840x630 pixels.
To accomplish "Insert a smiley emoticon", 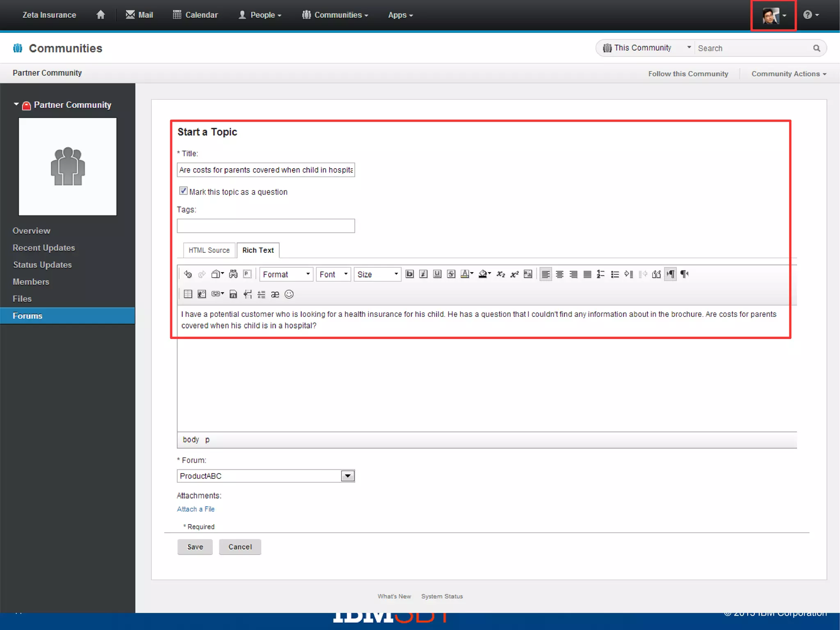I will click(289, 294).
